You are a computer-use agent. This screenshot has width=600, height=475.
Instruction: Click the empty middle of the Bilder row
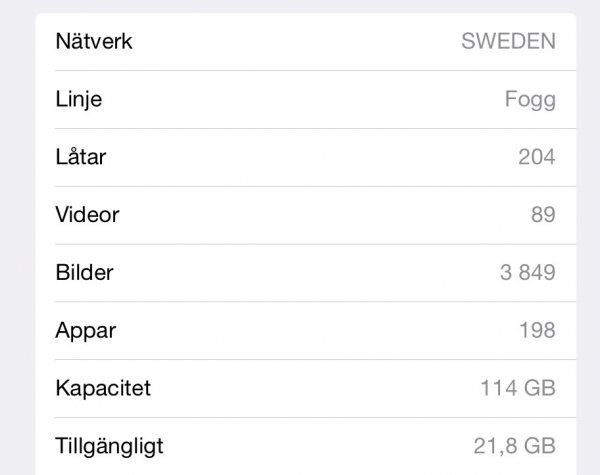click(300, 272)
